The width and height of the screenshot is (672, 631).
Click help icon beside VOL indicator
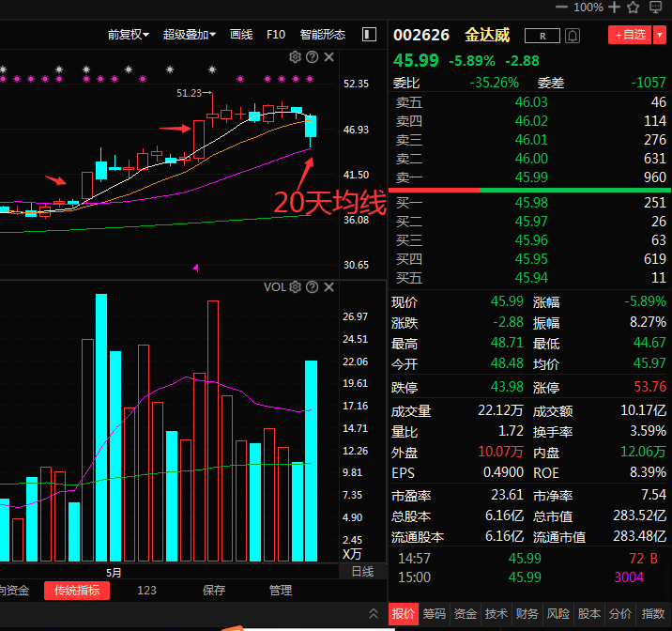pyautogui.click(x=312, y=286)
